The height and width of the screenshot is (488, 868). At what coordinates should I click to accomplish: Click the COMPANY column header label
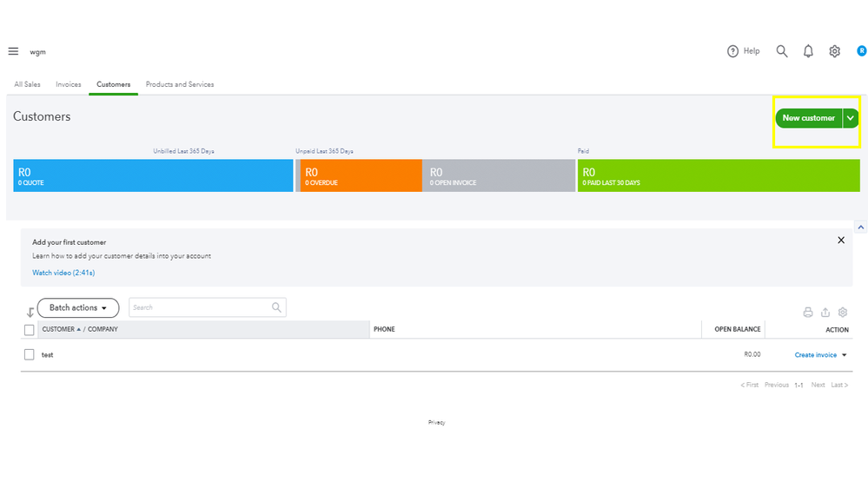(x=103, y=329)
